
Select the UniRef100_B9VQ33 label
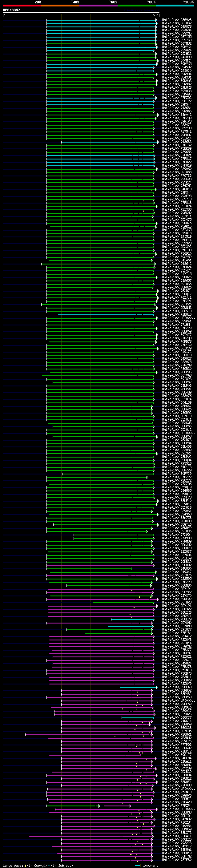coord(177,91)
